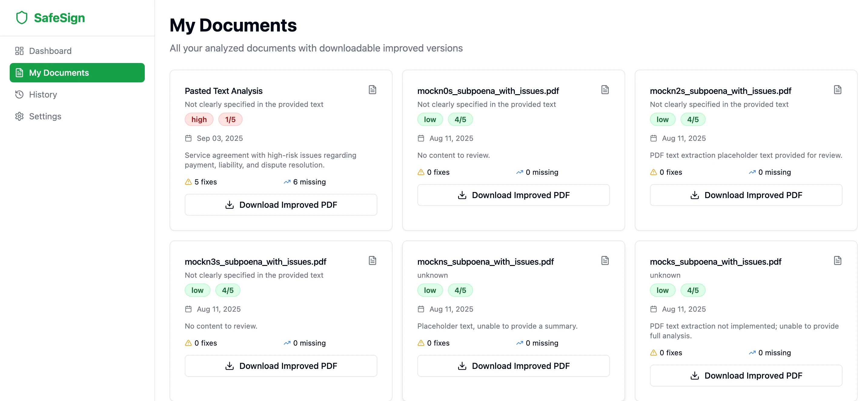Click the 1/5 score badge
The width and height of the screenshot is (868, 401).
click(230, 120)
